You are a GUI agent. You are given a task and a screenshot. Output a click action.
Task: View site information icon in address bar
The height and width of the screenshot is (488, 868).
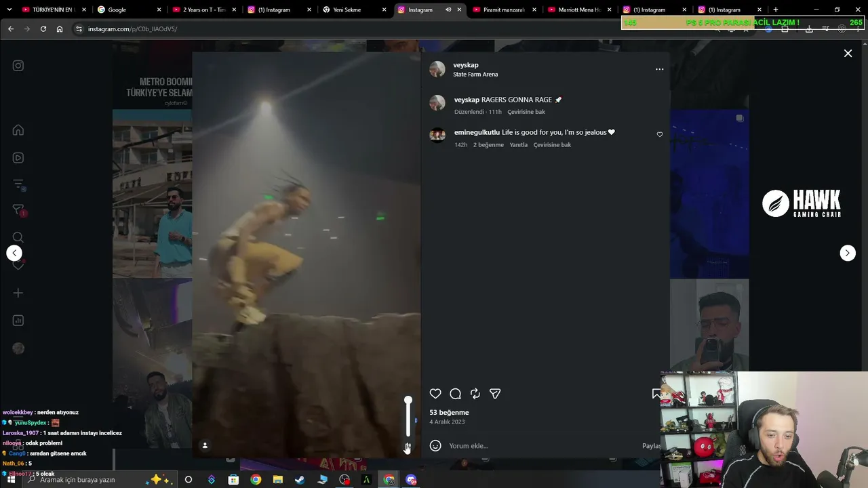coord(79,29)
